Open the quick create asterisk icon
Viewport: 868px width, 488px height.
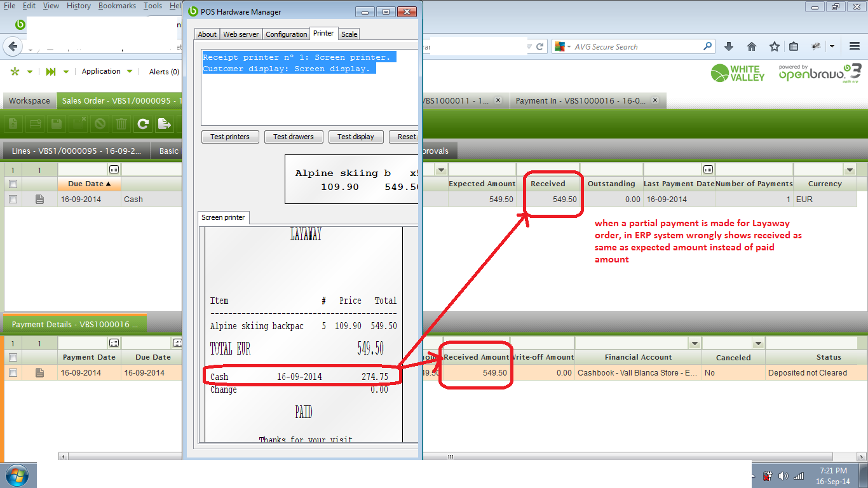15,71
